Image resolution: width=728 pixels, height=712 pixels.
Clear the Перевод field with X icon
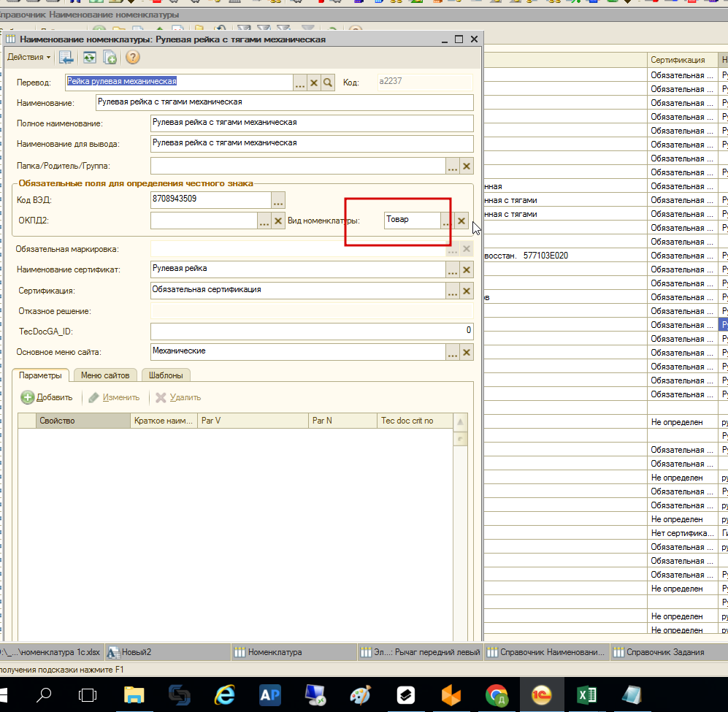(314, 83)
